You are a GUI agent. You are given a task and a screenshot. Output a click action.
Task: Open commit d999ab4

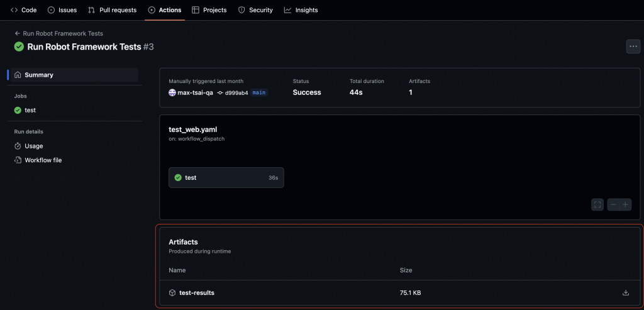[236, 93]
